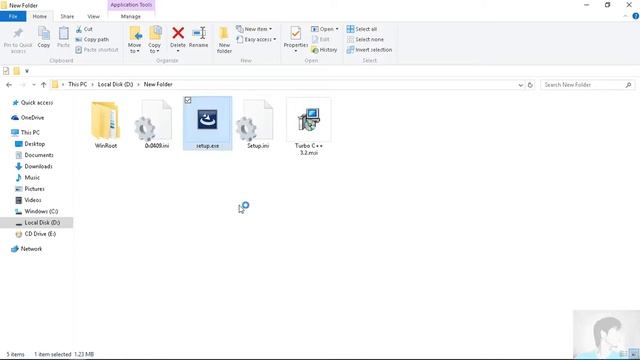Viewport: 640px width, 360px height.
Task: Click This PC in address bar
Action: 78,84
